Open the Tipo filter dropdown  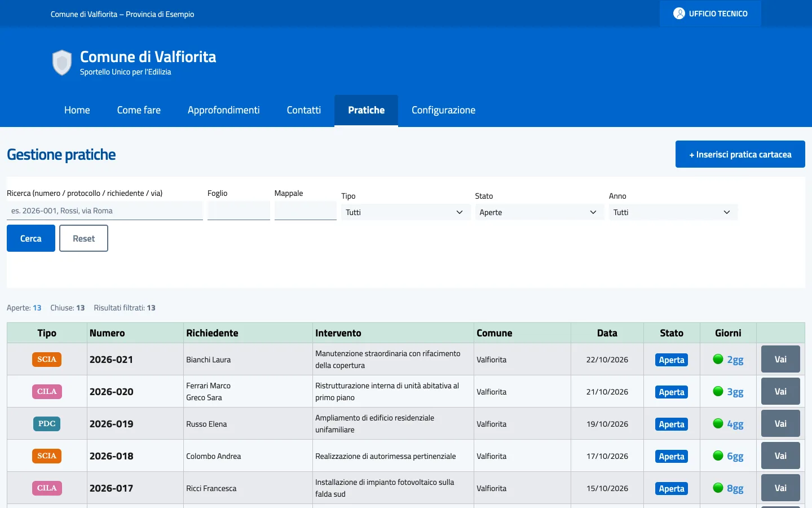tap(405, 212)
